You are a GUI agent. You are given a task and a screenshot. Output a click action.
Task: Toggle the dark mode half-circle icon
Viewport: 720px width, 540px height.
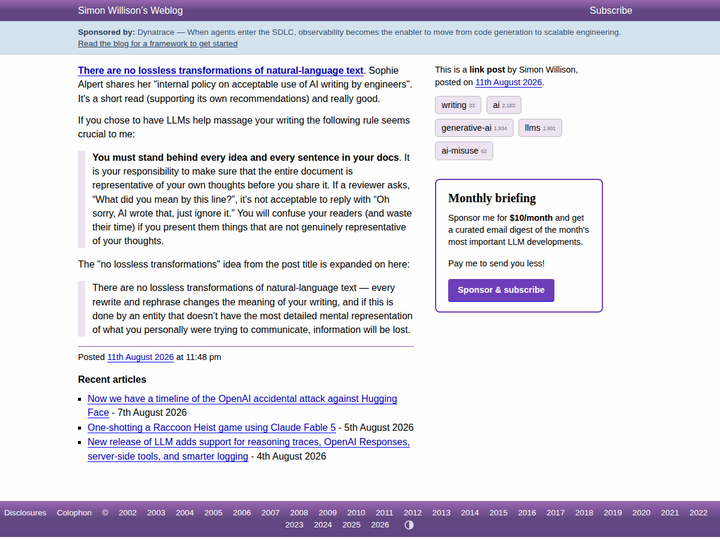point(409,525)
